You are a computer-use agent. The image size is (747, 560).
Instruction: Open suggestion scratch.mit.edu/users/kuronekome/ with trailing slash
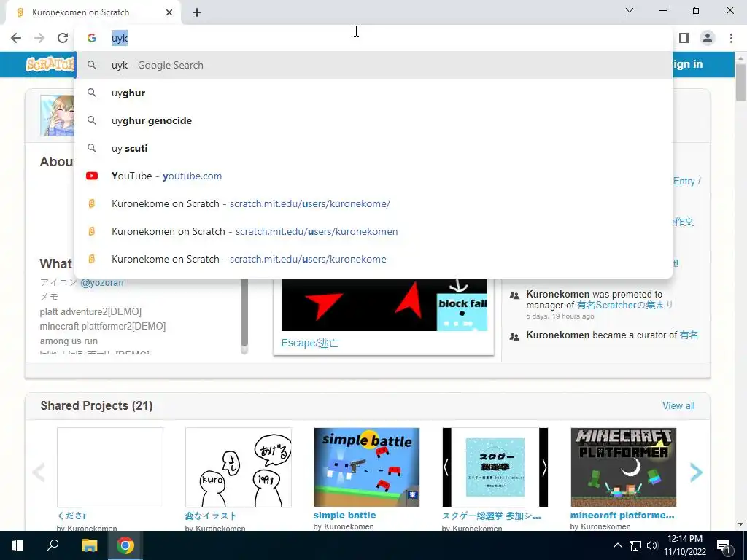[x=373, y=204]
